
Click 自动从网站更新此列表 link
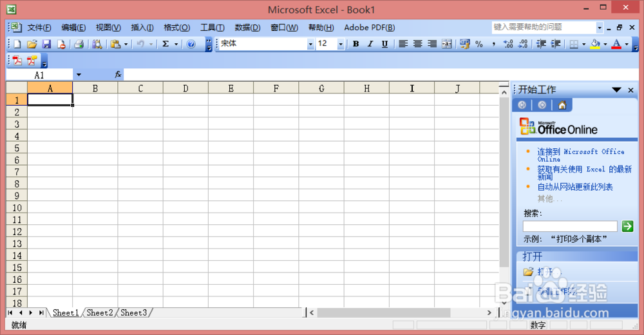coord(575,187)
